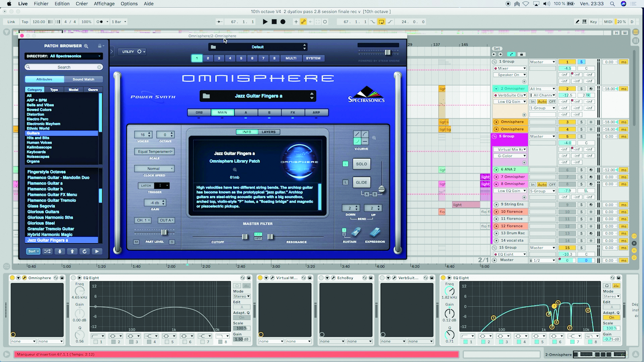The width and height of the screenshot is (644, 362).
Task: Click the Master Filter Cutoff slider
Action: pyautogui.click(x=245, y=237)
